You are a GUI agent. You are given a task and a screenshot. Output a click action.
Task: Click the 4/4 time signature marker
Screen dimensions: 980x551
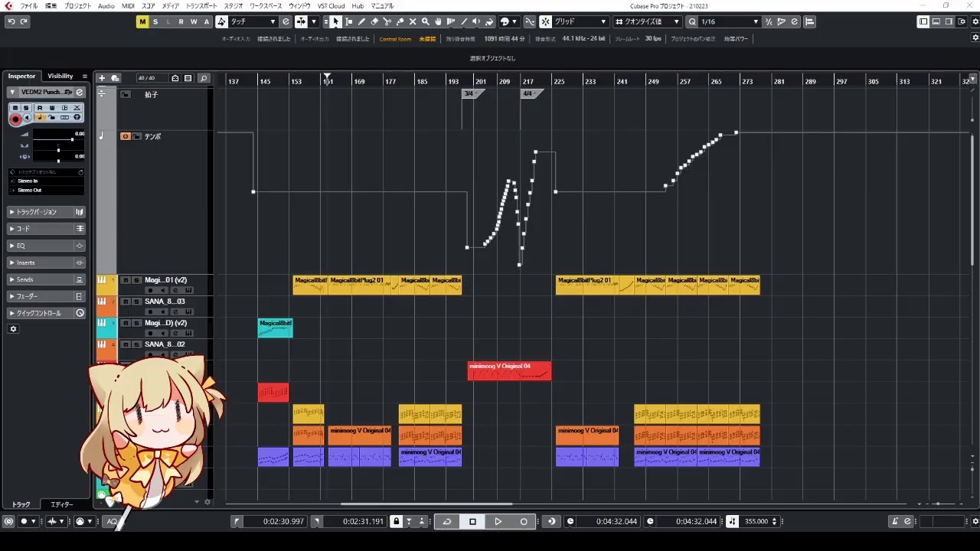[531, 93]
